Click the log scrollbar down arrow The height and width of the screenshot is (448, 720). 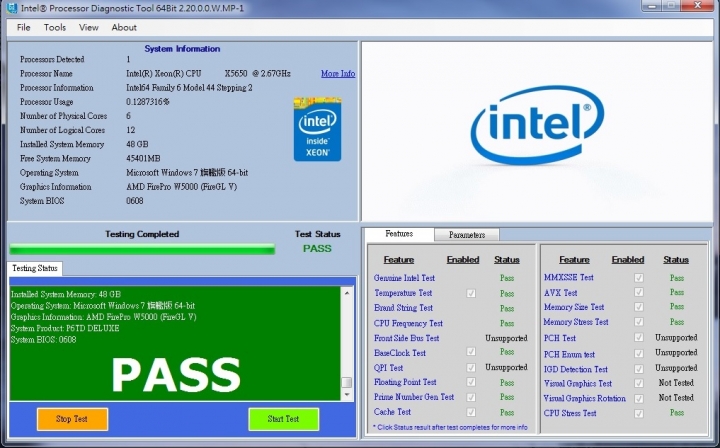(x=347, y=395)
